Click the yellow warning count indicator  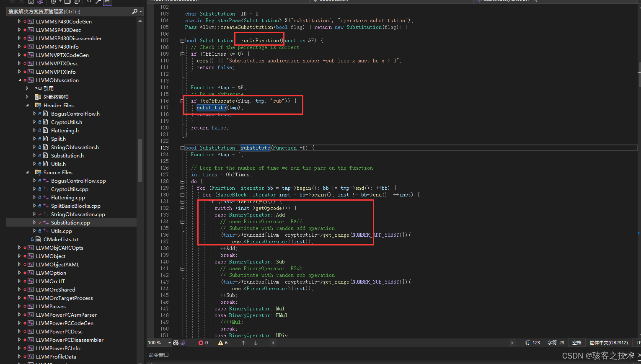223,343
